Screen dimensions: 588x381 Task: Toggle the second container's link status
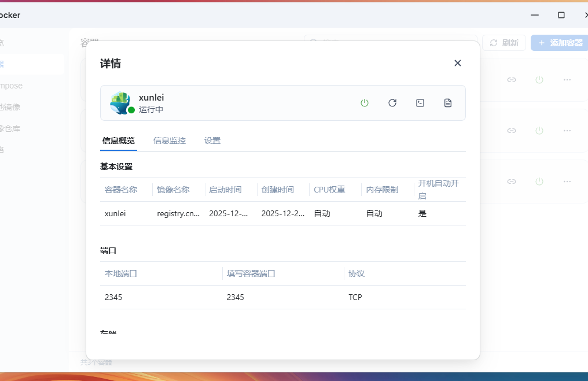point(512,131)
